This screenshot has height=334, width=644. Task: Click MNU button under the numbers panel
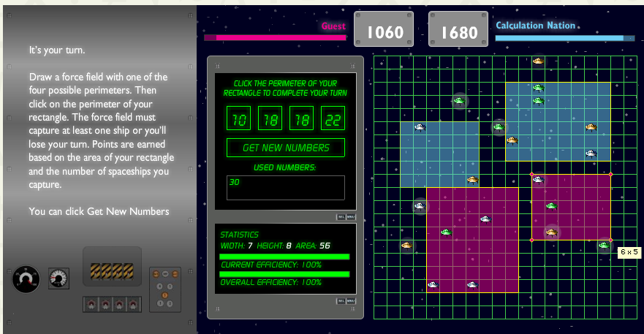tap(351, 217)
